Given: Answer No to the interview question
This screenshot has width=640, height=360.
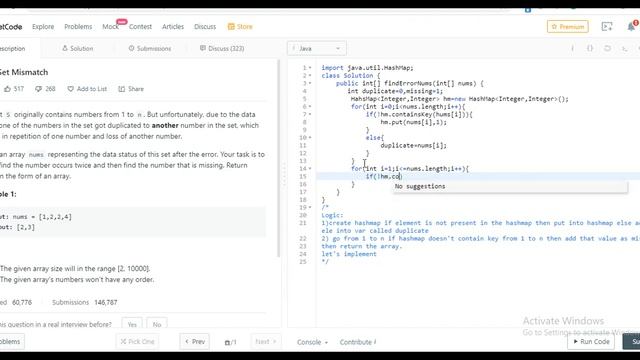Looking at the screenshot, I should point(157,324).
